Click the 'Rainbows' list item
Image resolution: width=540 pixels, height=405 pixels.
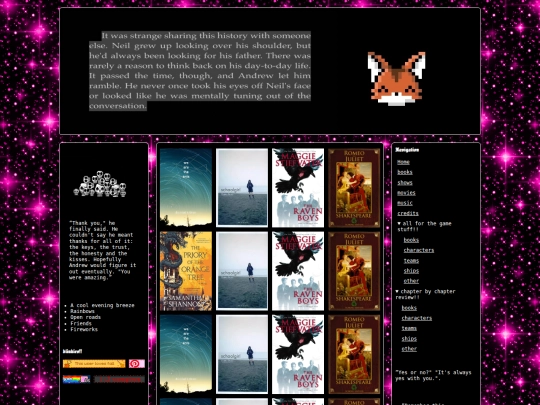82,311
